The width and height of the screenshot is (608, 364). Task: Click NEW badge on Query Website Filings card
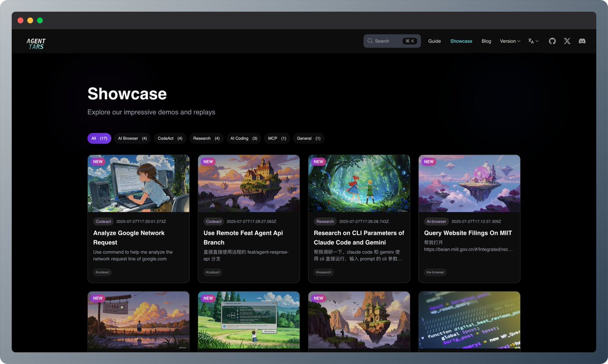tap(429, 162)
